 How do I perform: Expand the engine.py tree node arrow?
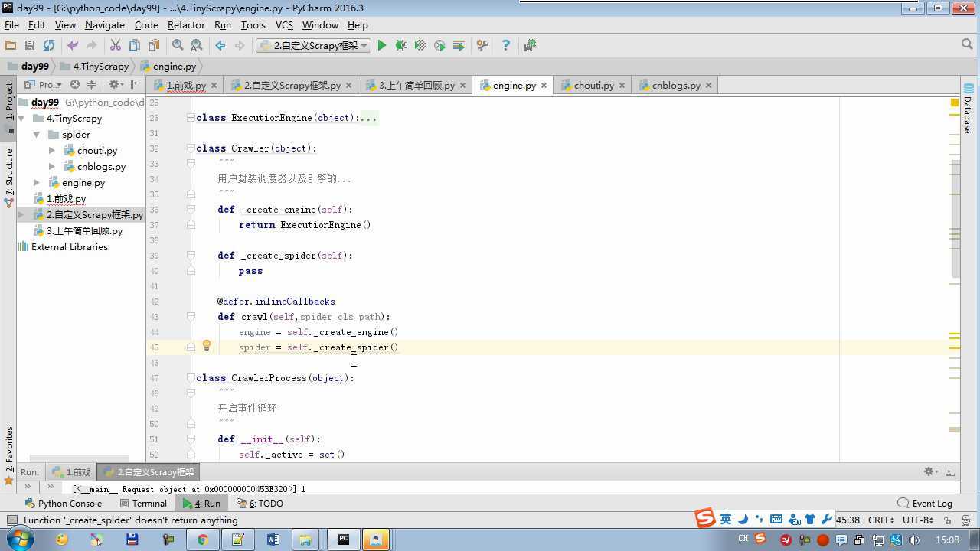click(37, 183)
